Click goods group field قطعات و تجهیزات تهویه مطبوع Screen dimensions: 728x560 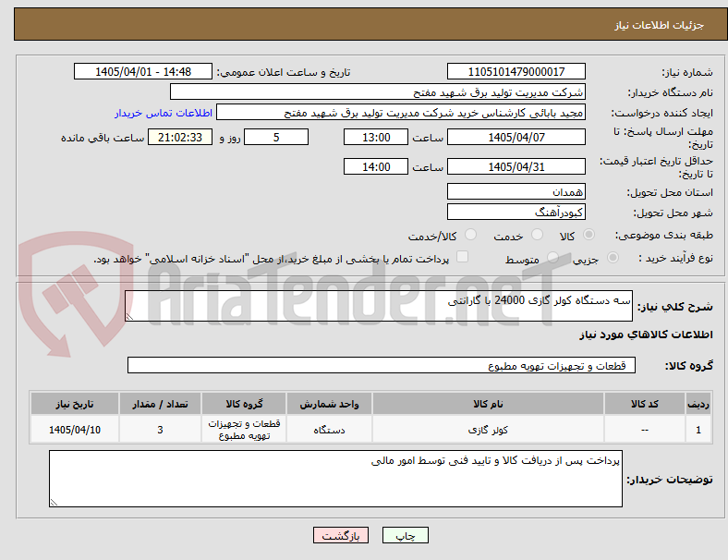pyautogui.click(x=382, y=365)
